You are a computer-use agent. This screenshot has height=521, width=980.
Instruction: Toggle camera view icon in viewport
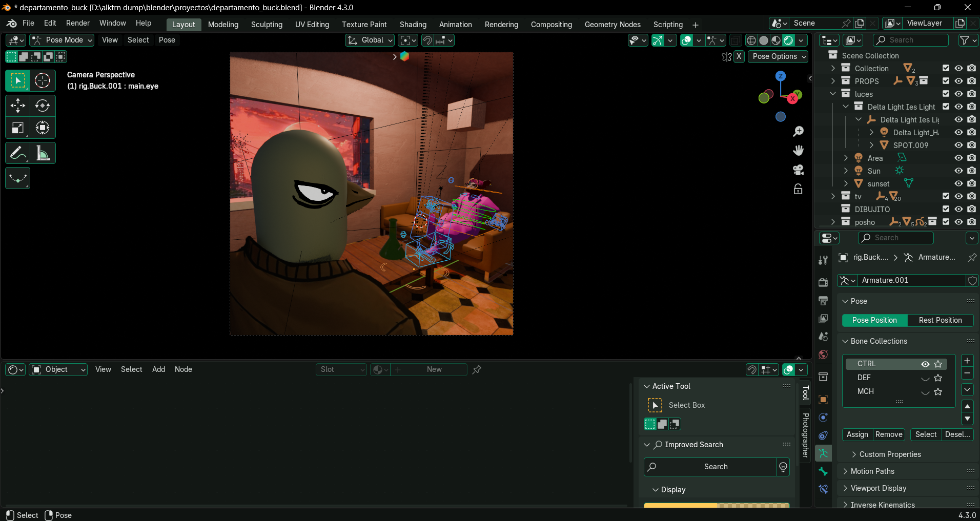pyautogui.click(x=798, y=170)
